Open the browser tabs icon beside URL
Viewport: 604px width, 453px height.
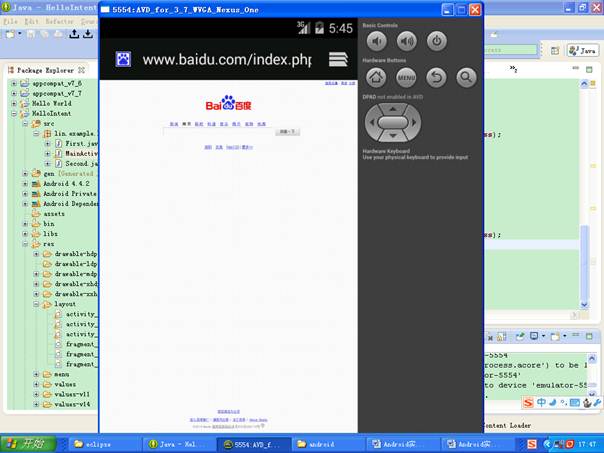338,59
